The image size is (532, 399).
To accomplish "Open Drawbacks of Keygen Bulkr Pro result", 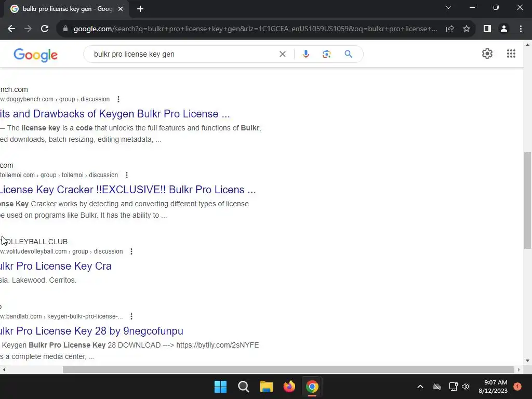I will click(115, 114).
